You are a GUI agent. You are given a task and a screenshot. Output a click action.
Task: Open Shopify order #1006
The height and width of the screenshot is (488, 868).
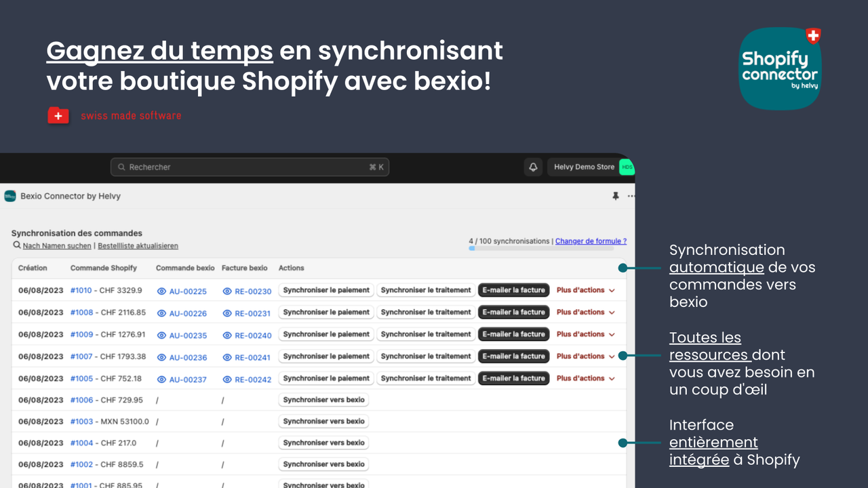coord(81,400)
